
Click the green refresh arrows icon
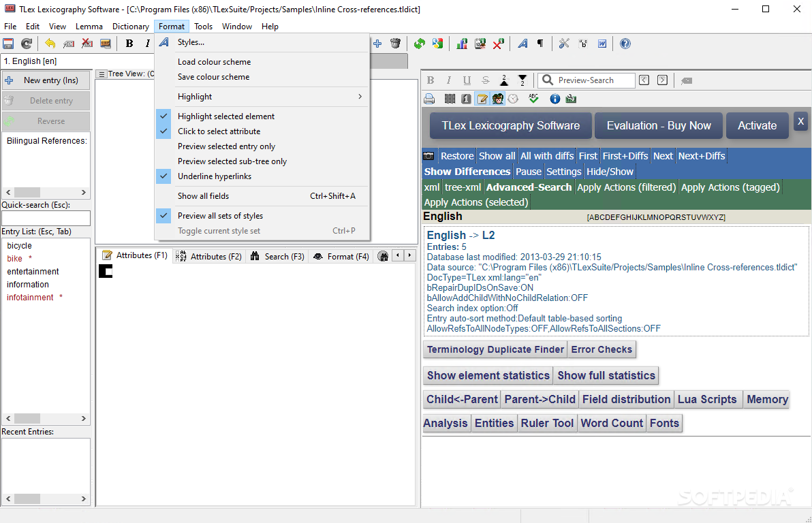(x=420, y=44)
